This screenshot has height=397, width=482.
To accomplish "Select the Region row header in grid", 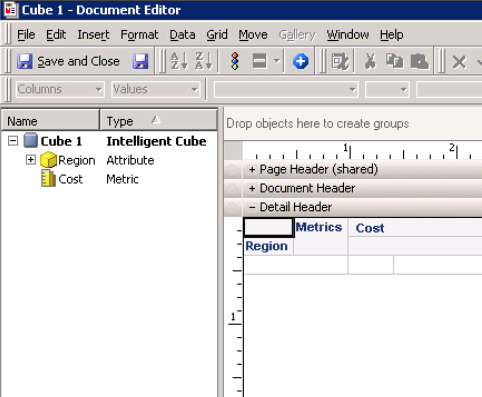I will 268,246.
